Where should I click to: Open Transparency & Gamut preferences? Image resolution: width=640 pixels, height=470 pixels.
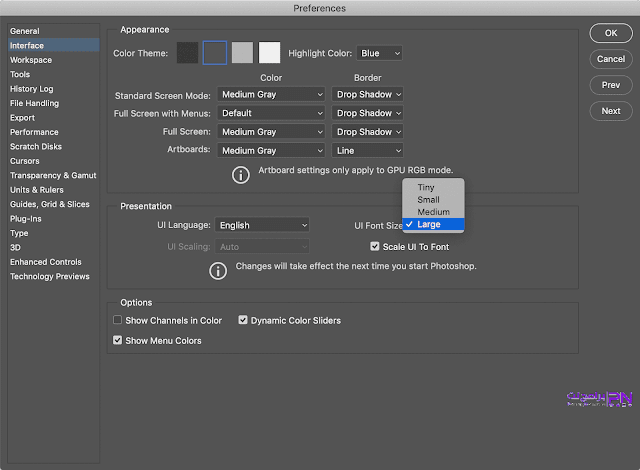[53, 175]
